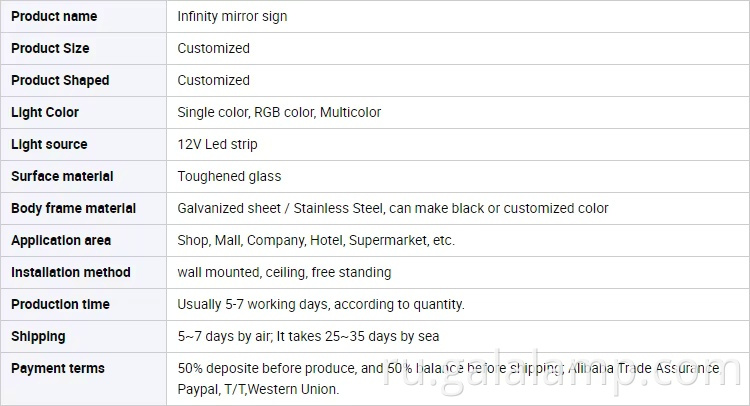This screenshot has width=750, height=406.
Task: Click the 'Light source' row label
Action: [49, 144]
